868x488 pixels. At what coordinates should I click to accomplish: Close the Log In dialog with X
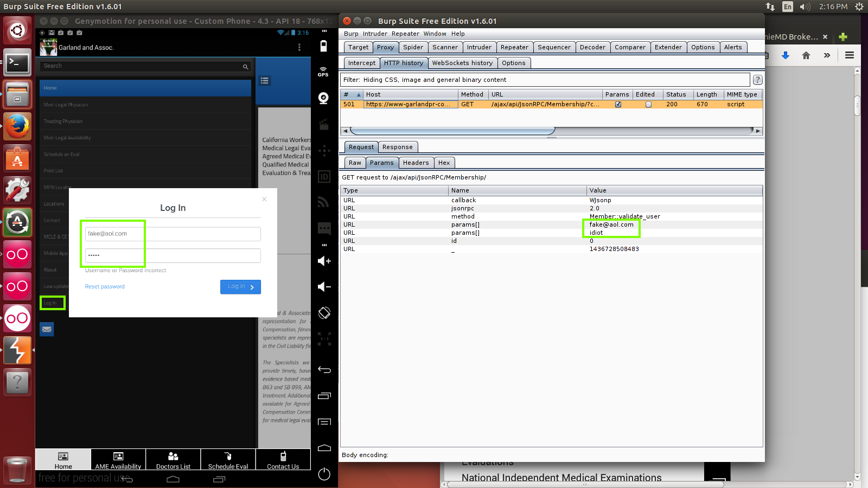[264, 199]
